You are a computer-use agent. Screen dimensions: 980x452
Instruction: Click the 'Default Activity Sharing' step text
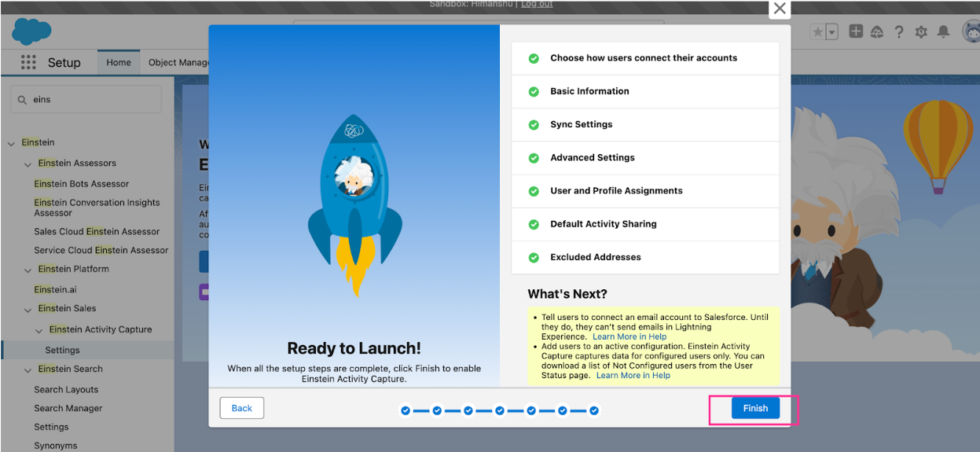point(604,224)
